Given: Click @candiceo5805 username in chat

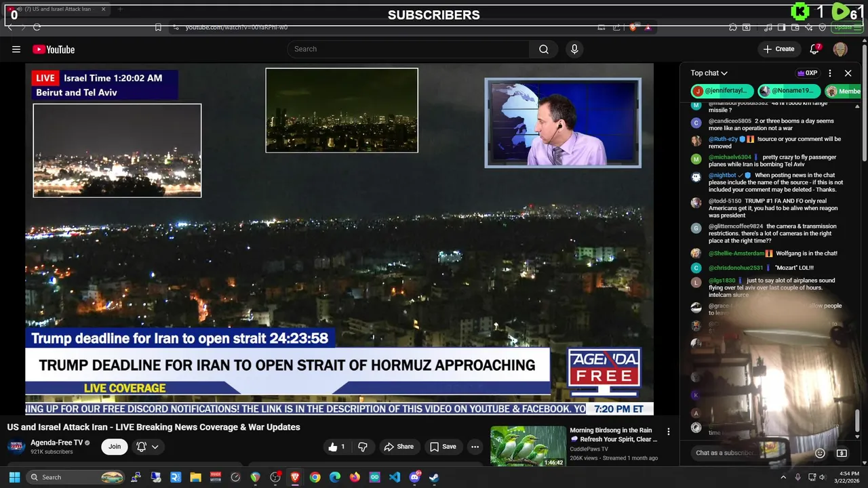Looking at the screenshot, I should pos(730,121).
